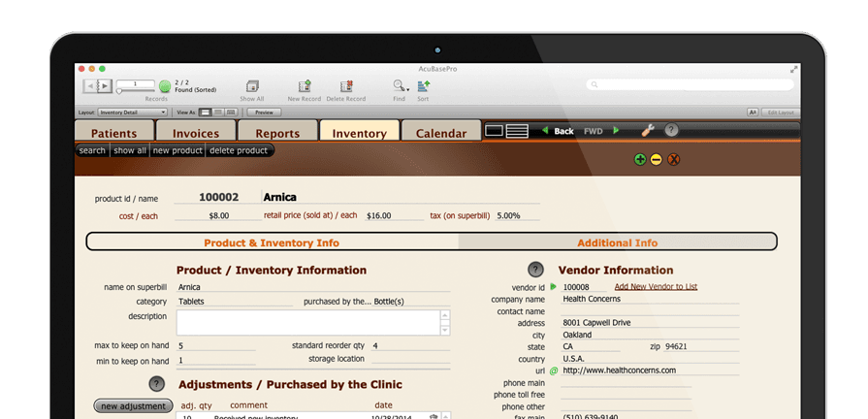Open the Layout Inventory Detail dropdown

[132, 113]
